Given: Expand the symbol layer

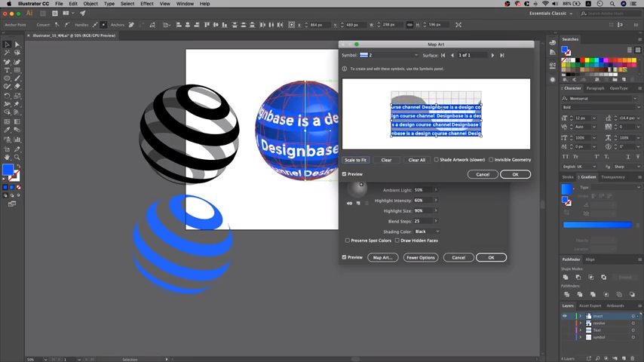Looking at the screenshot, I should pyautogui.click(x=581, y=337).
